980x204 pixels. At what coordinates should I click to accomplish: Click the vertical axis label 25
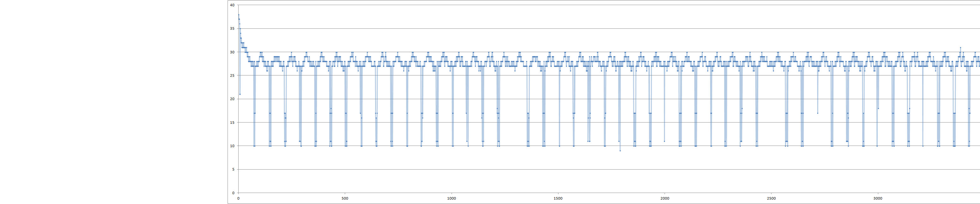pos(233,75)
